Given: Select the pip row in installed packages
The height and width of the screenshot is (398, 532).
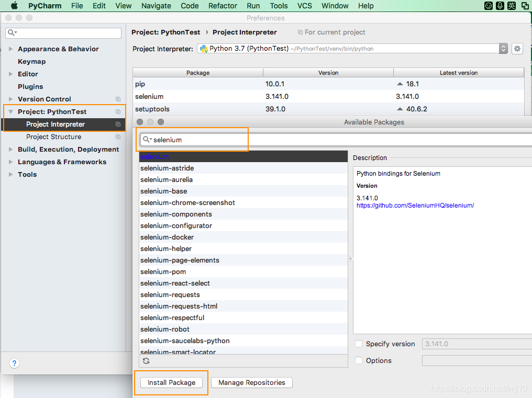Looking at the screenshot, I should point(328,84).
